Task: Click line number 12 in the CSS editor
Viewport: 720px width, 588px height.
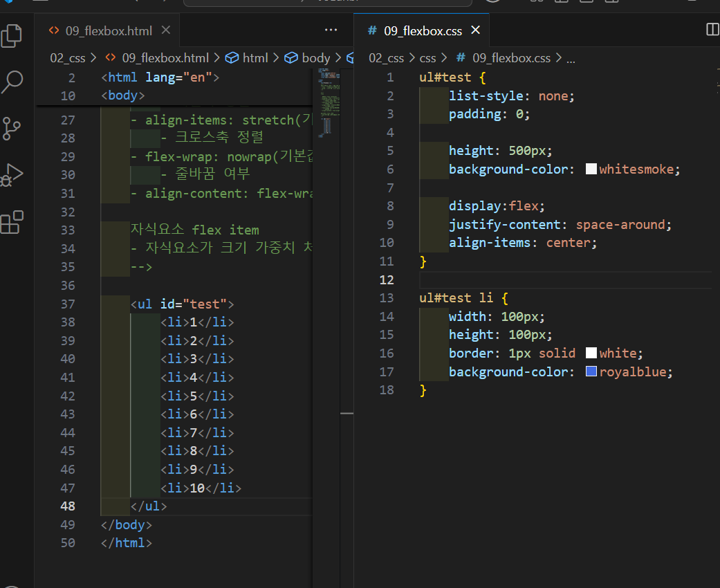Action: (x=387, y=279)
